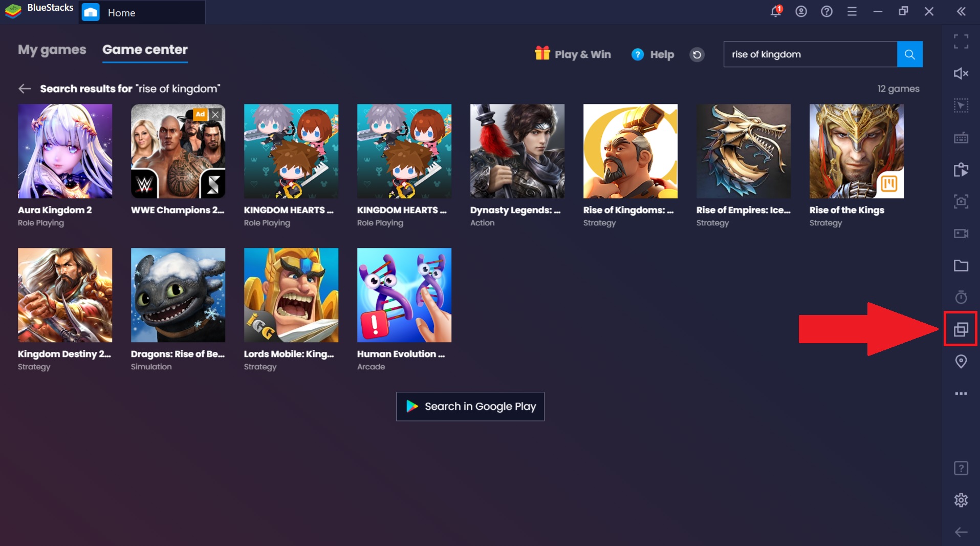Open the multi-instance manager icon
The width and height of the screenshot is (980, 546).
coord(961,329)
